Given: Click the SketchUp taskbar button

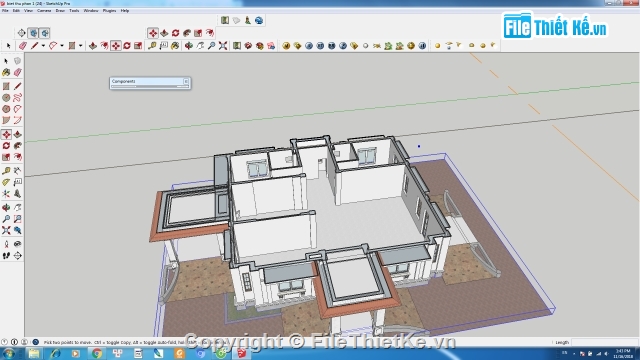Looking at the screenshot, I should point(242,353).
